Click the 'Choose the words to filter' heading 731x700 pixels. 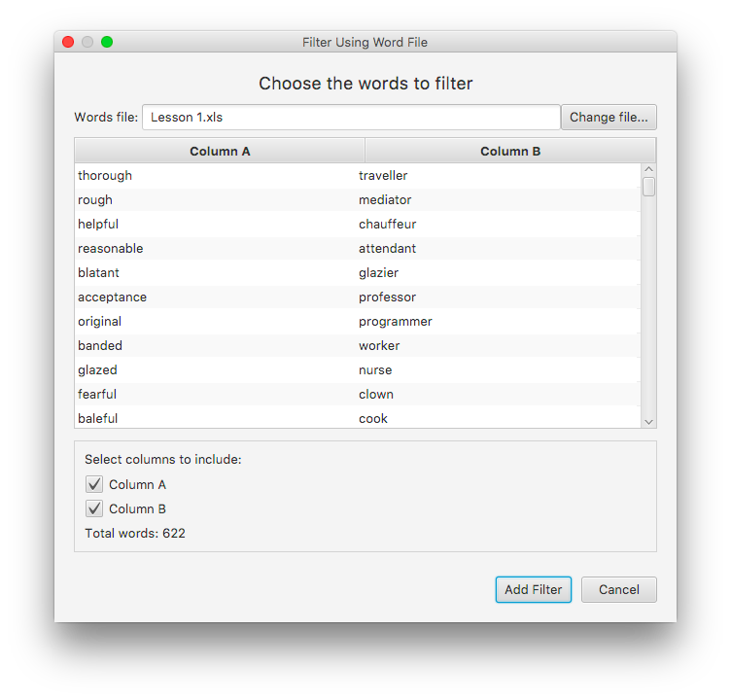(x=365, y=84)
